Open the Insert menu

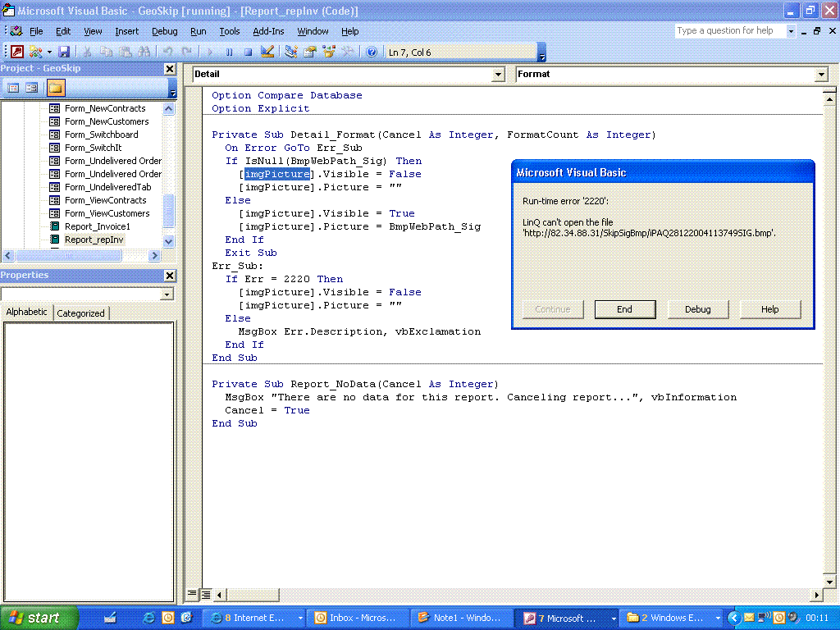pyautogui.click(x=126, y=31)
